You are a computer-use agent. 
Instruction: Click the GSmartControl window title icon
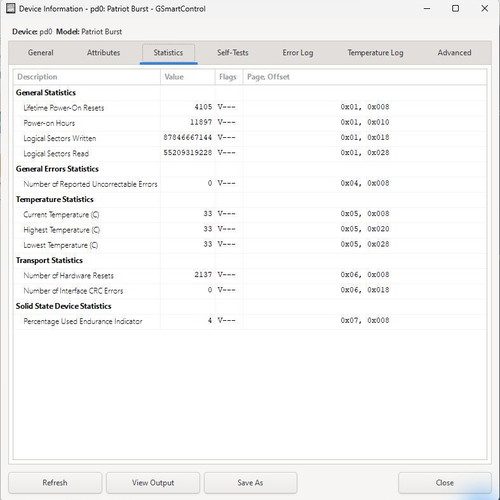click(x=11, y=9)
